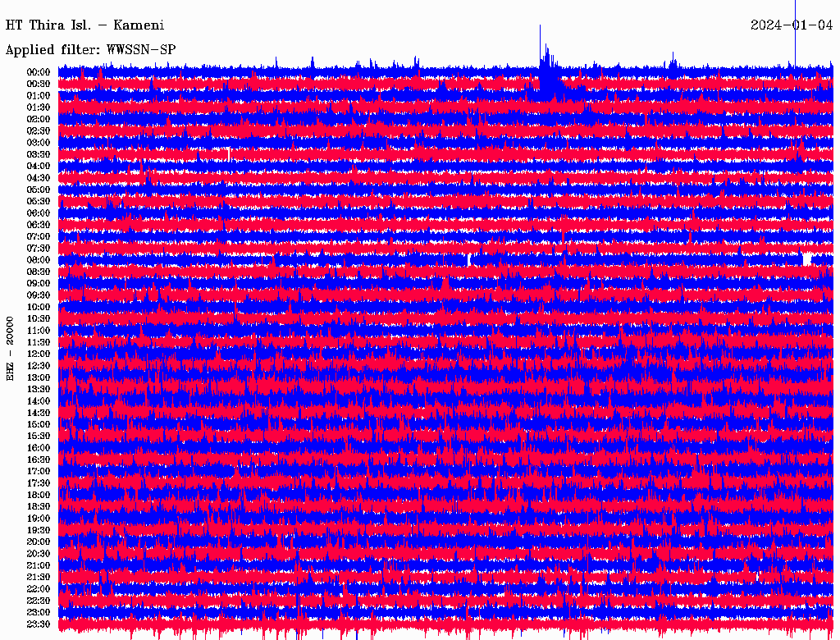This screenshot has width=840, height=640.
Task: Select the 07:30 time label
Action: (x=39, y=249)
